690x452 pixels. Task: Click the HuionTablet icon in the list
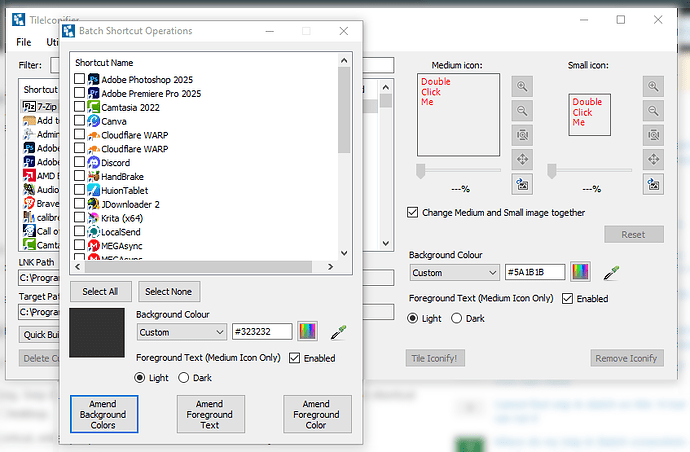pos(93,190)
